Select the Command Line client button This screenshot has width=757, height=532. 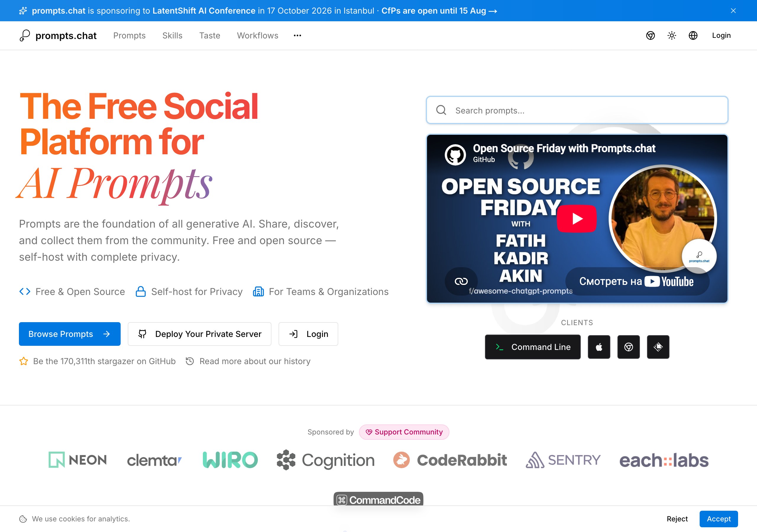(533, 347)
